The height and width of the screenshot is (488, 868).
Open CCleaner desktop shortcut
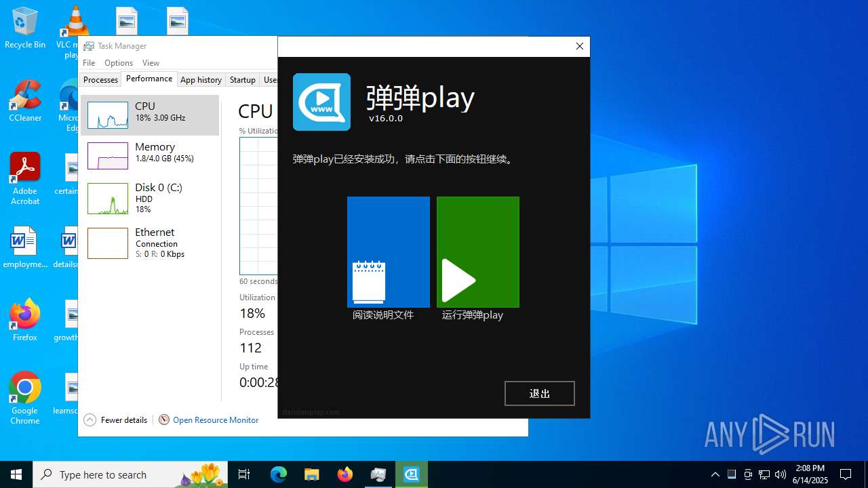coord(25,101)
